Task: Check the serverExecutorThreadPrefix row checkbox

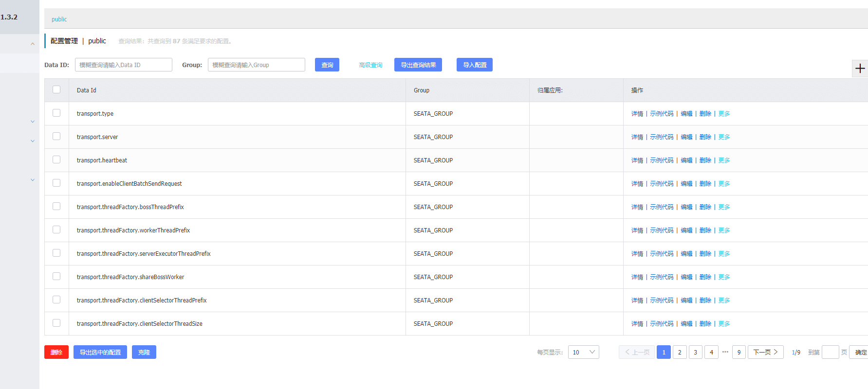Action: pos(56,253)
